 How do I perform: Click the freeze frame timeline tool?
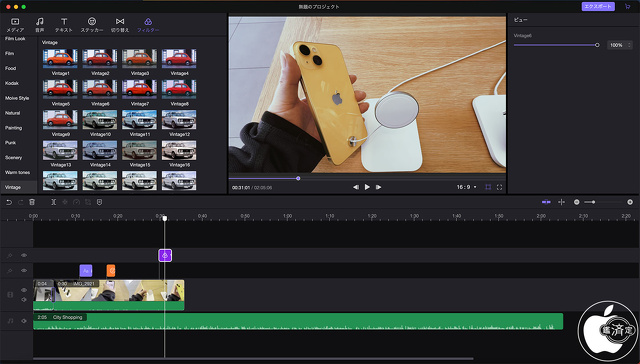[65, 202]
